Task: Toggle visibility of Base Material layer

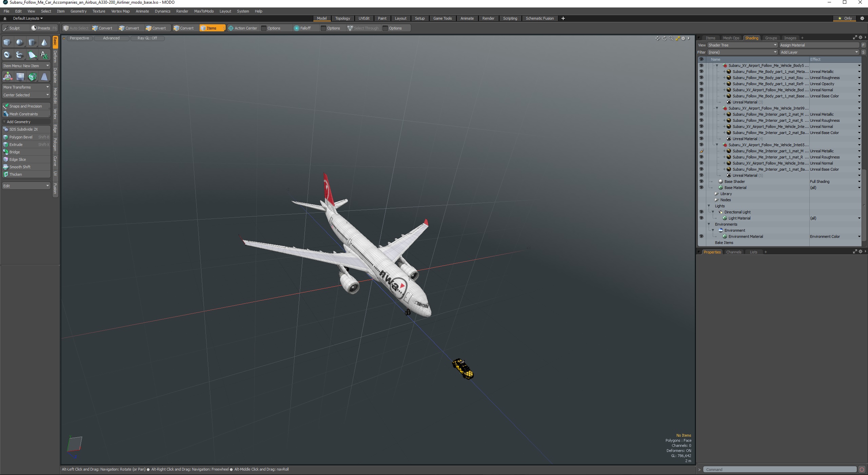Action: 701,188
